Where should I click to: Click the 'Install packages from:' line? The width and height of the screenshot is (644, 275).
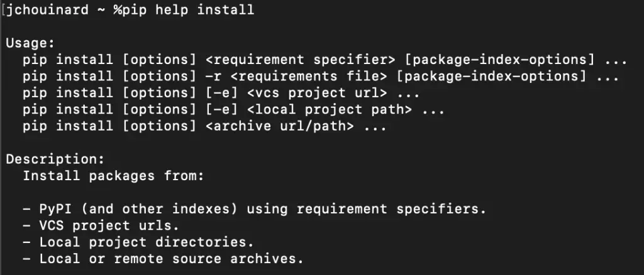[113, 176]
